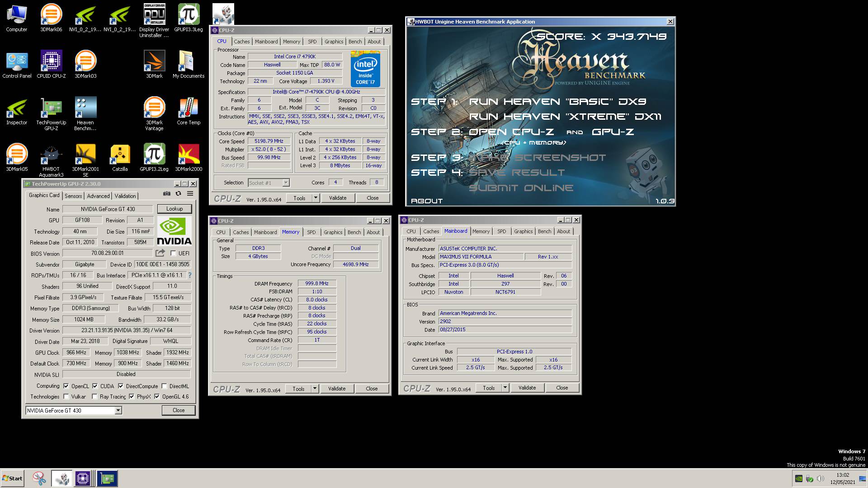Open the Core Temp desktop shortcut
The height and width of the screenshot is (488, 868).
coord(189,111)
